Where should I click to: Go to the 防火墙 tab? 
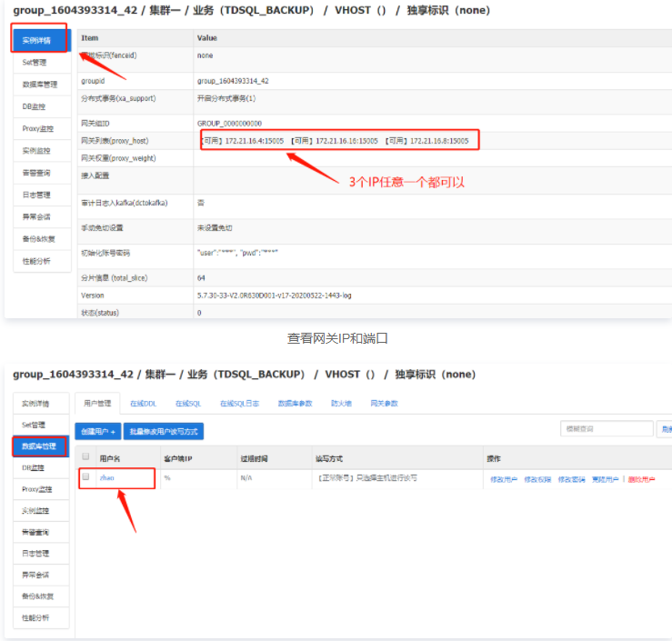(x=341, y=403)
